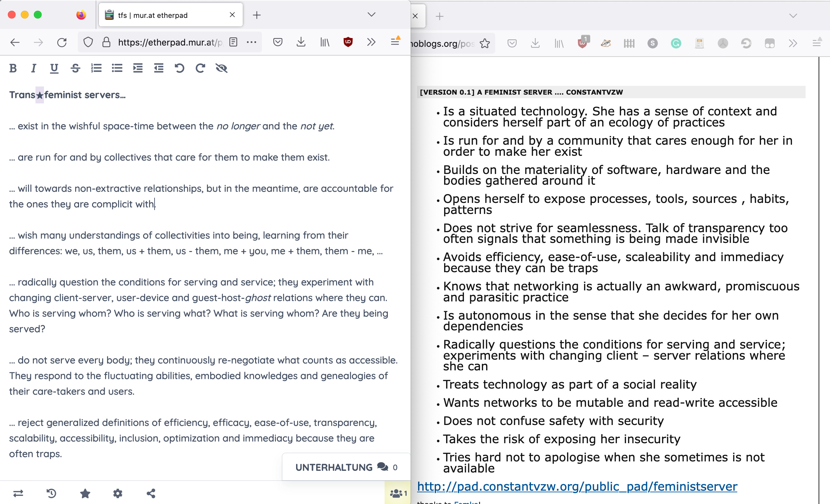830x504 pixels.
Task: Open the pad timeslider history
Action: pyautogui.click(x=51, y=493)
